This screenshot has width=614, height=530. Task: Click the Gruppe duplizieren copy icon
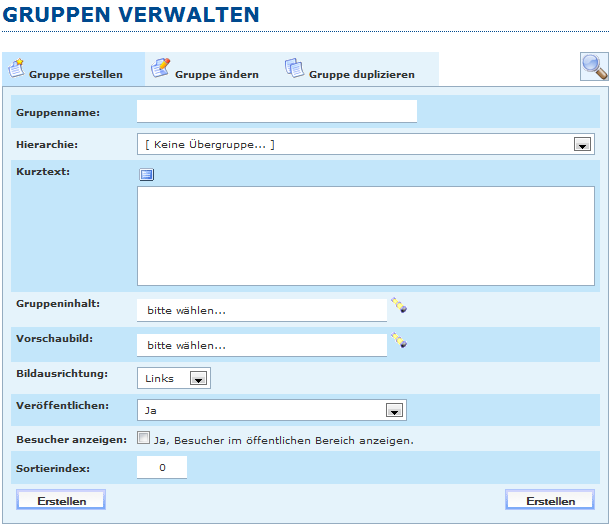pyautogui.click(x=294, y=68)
